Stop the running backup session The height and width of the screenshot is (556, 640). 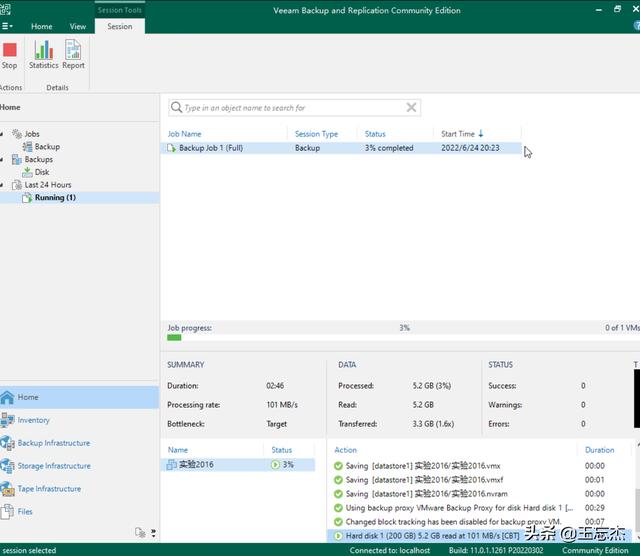[x=9, y=56]
